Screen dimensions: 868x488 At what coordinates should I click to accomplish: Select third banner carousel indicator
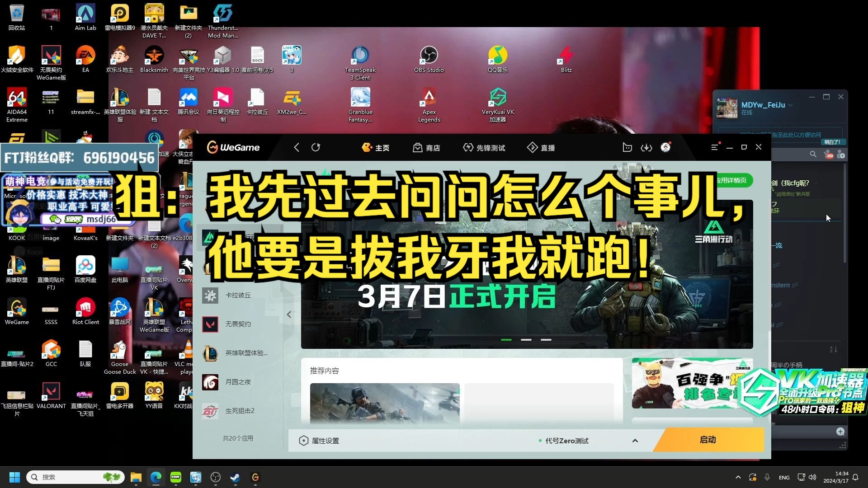pyautogui.click(x=546, y=340)
